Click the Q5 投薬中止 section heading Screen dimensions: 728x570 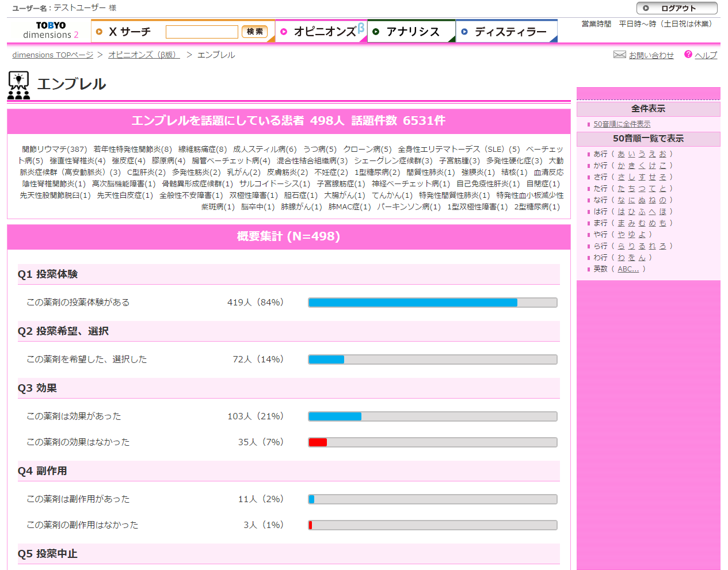[289, 554]
